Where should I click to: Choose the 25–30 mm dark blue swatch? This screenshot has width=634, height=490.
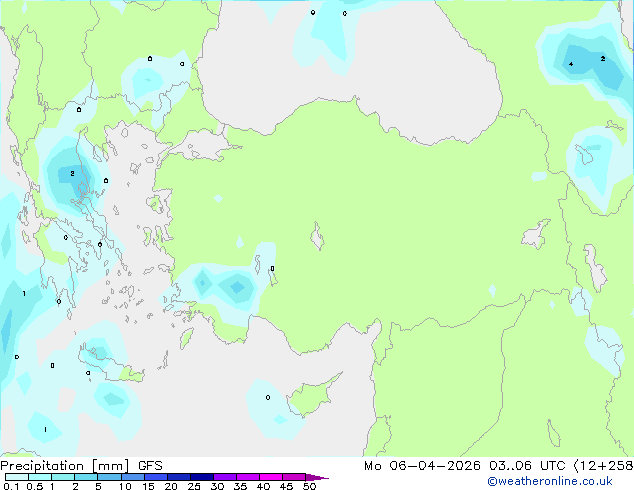point(202,477)
